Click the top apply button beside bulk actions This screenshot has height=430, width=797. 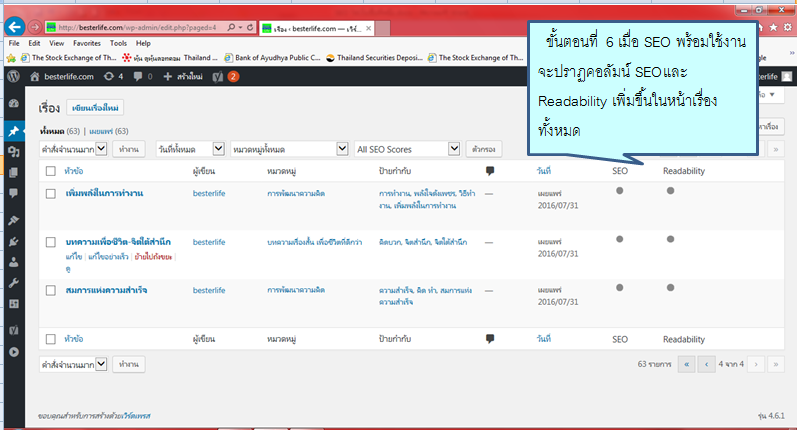click(129, 149)
